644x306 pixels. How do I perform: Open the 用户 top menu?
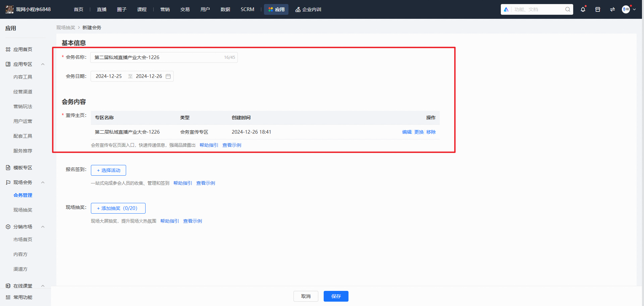coord(205,9)
